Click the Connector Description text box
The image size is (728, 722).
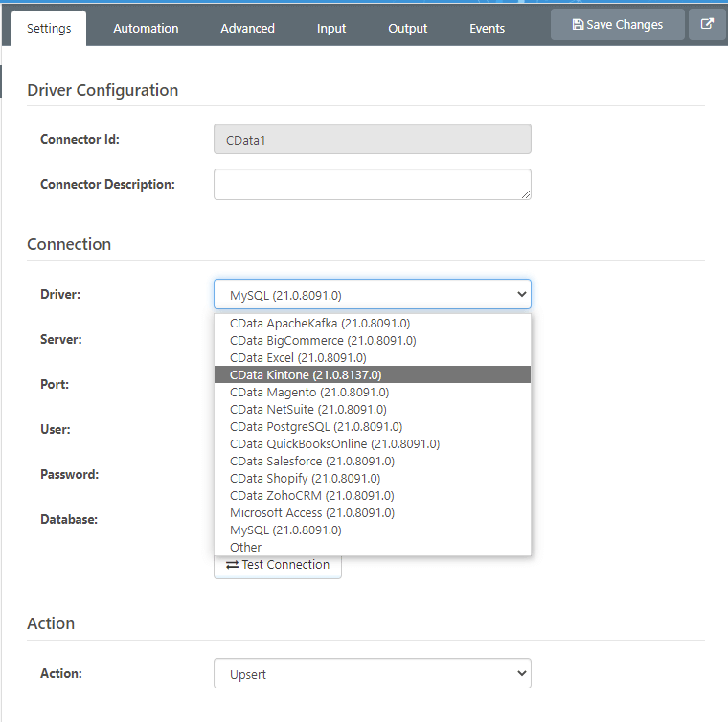pyautogui.click(x=372, y=185)
